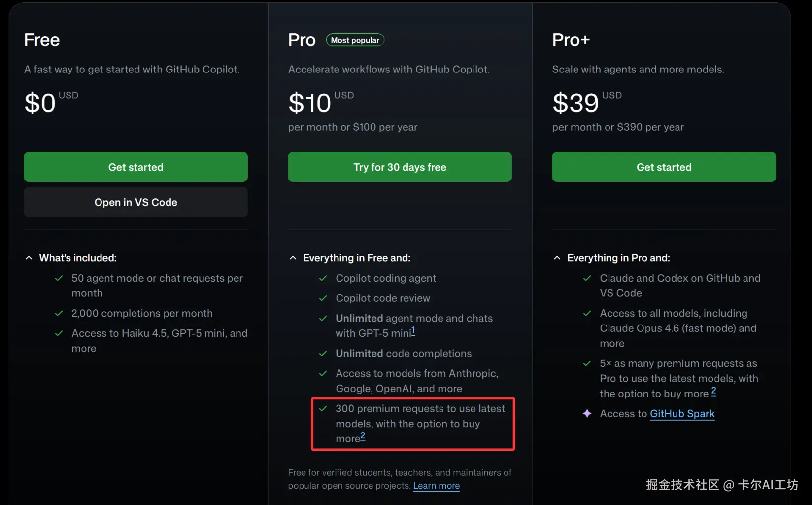
Task: Click the checkmark by Claude and Codex item
Action: click(587, 278)
